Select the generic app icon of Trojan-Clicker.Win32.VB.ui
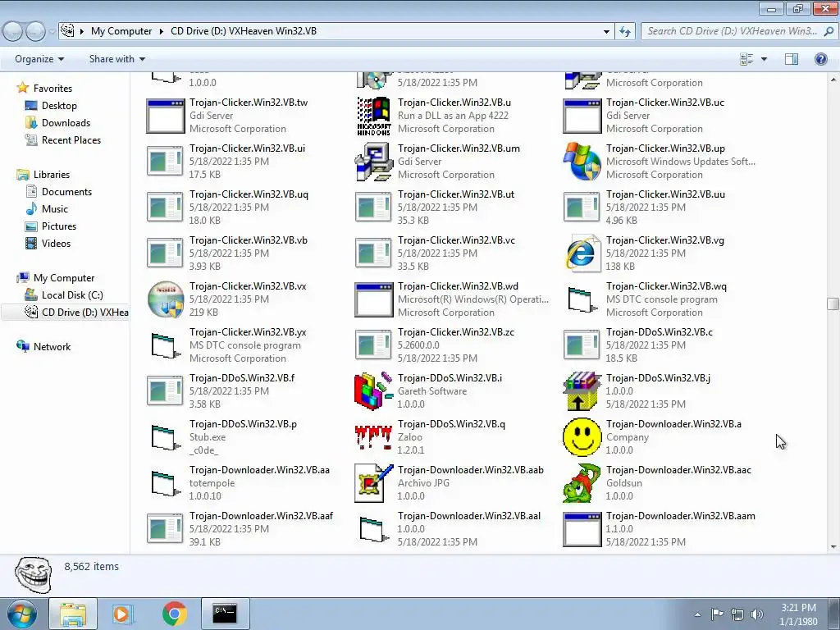This screenshot has height=630, width=840. pyautogui.click(x=165, y=162)
